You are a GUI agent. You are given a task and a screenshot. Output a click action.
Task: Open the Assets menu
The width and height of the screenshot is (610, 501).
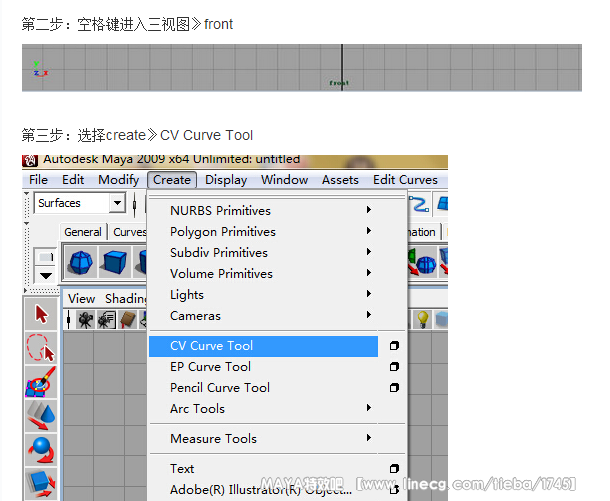tap(340, 180)
